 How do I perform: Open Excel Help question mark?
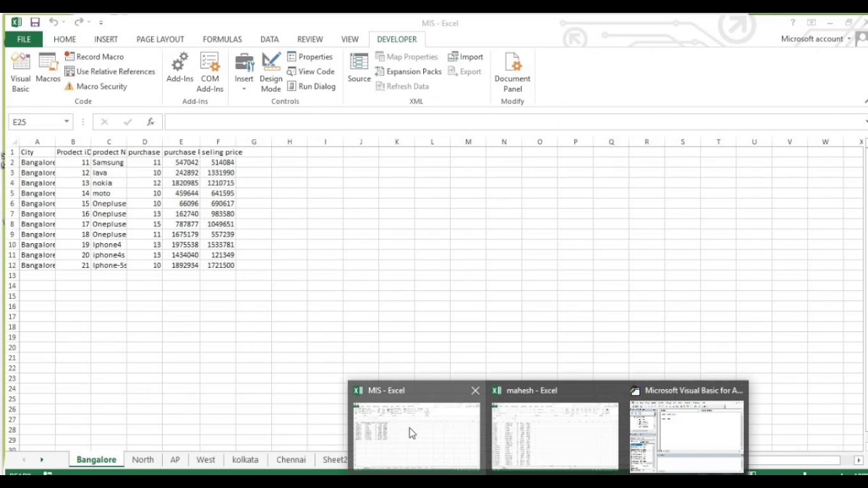click(x=793, y=23)
